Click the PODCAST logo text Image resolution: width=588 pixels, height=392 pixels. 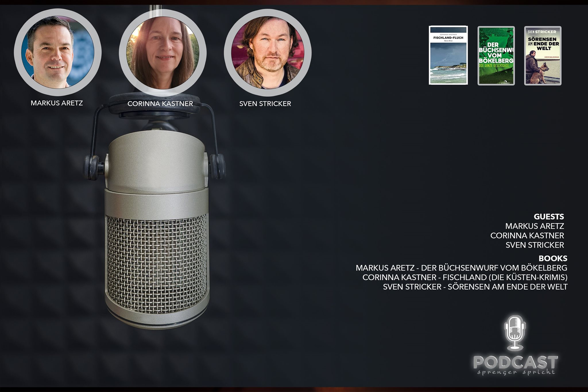515,362
